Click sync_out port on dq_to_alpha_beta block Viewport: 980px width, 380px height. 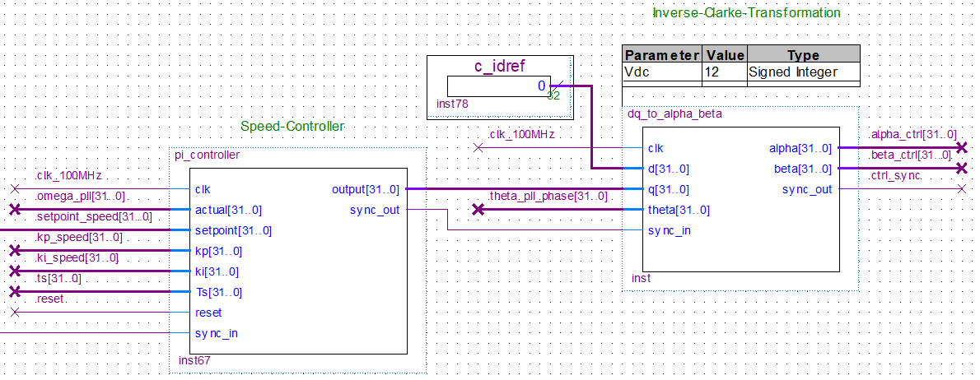coord(807,189)
